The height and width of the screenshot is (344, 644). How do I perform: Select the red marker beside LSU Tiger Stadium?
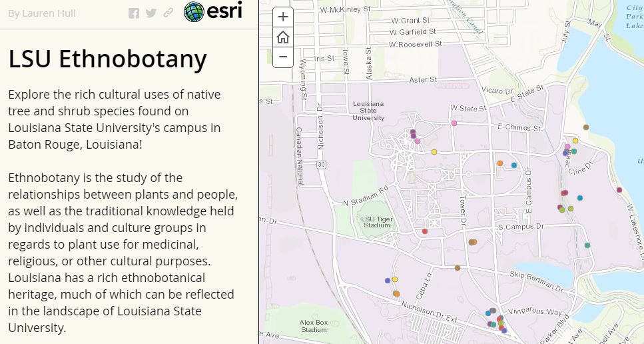pyautogui.click(x=425, y=231)
